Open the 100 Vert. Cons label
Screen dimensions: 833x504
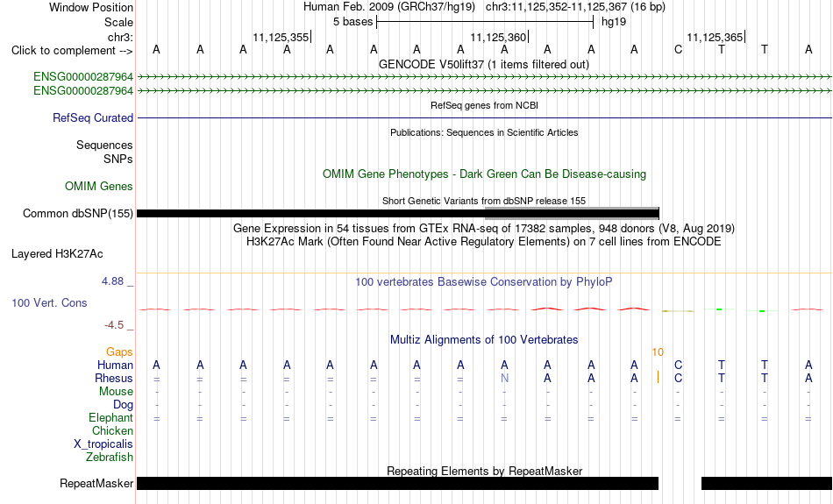[49, 302]
